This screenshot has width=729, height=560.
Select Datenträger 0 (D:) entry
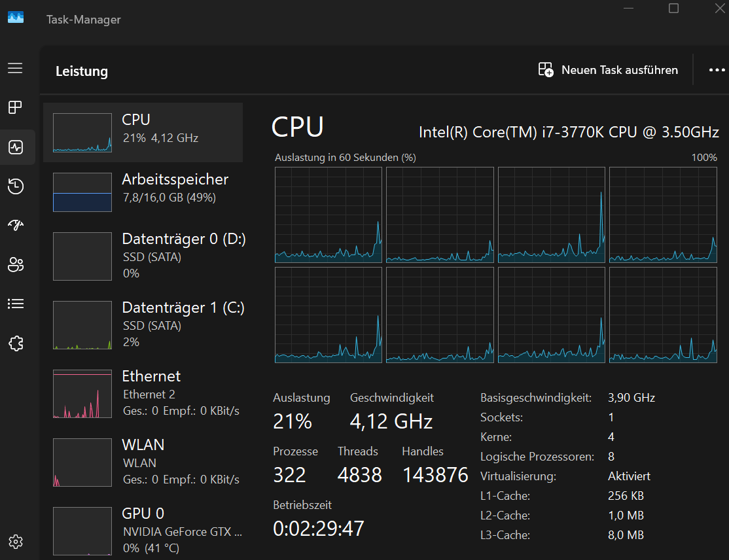pyautogui.click(x=143, y=256)
